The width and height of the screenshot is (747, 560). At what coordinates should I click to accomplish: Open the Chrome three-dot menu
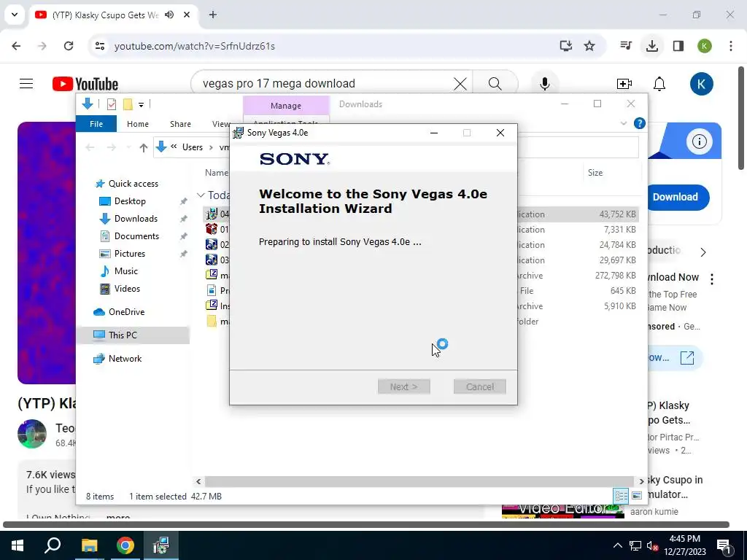click(x=731, y=46)
